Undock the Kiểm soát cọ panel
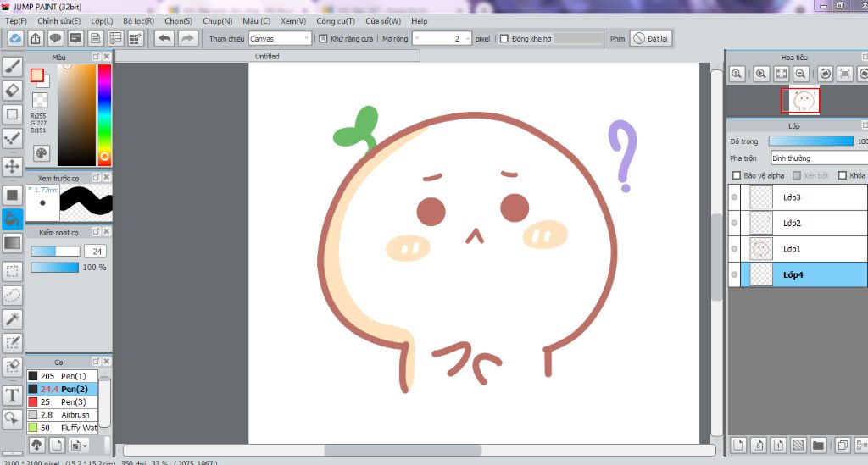 pyautogui.click(x=96, y=232)
